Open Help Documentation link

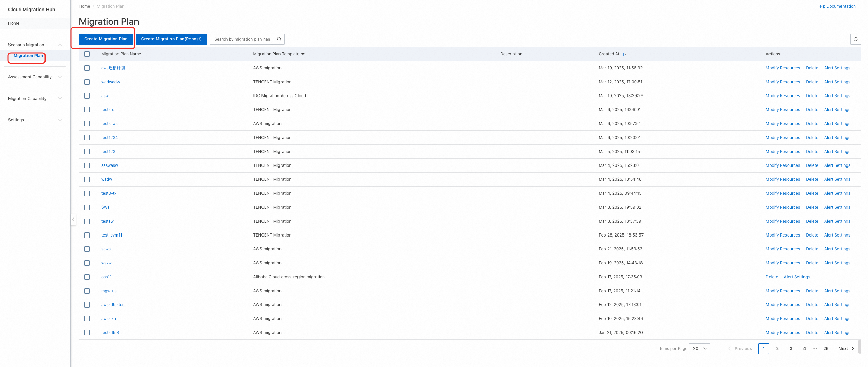836,6
